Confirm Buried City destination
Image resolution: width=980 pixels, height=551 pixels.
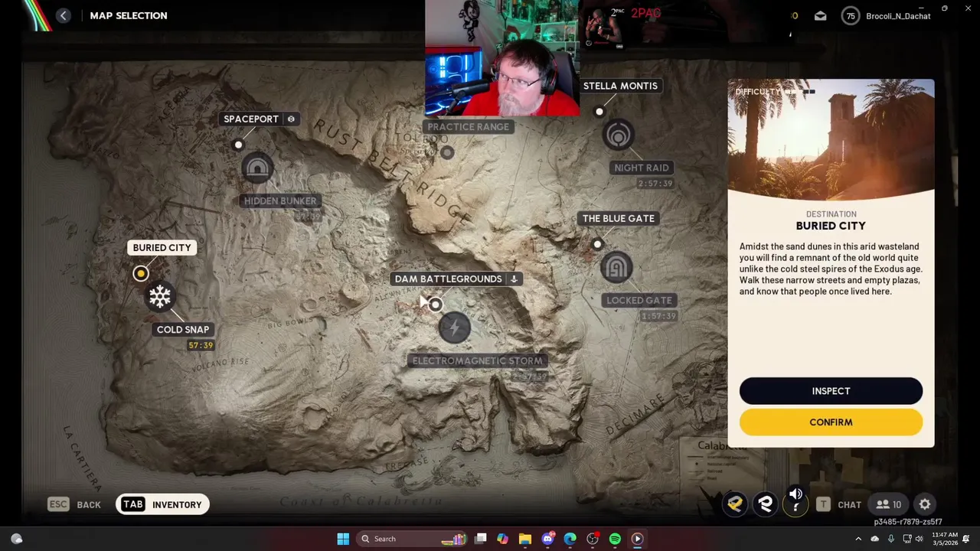(831, 422)
